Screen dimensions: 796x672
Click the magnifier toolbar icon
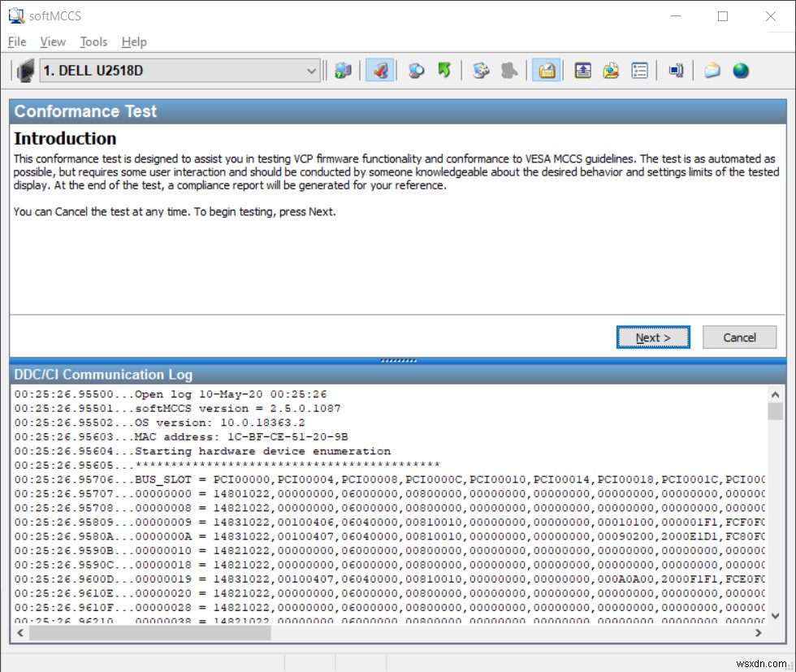(x=416, y=70)
